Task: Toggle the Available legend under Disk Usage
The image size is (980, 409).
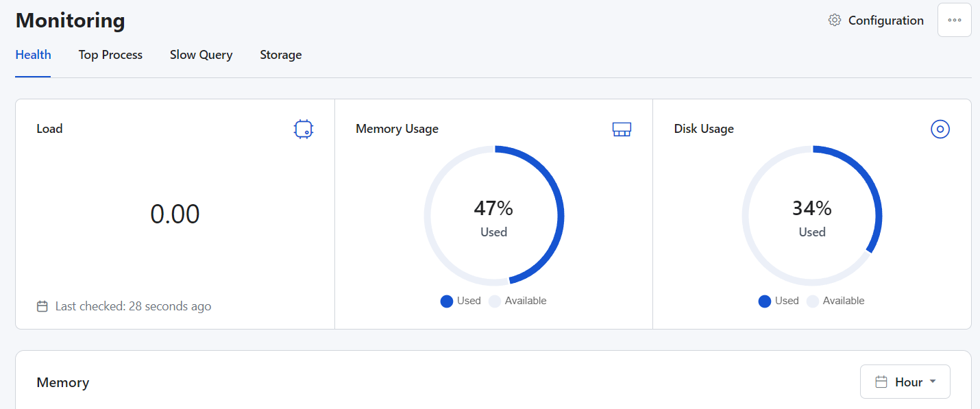Action: tap(835, 301)
